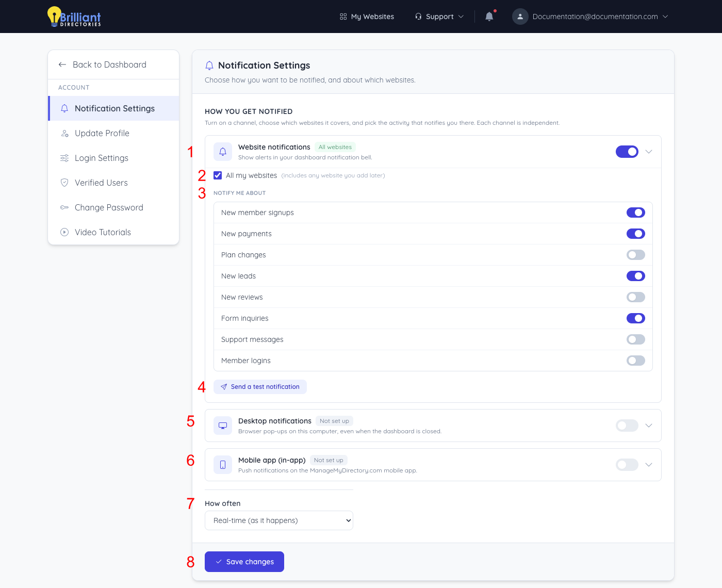The image size is (722, 588).
Task: Expand the Mobile app section chevron
Action: [649, 465]
